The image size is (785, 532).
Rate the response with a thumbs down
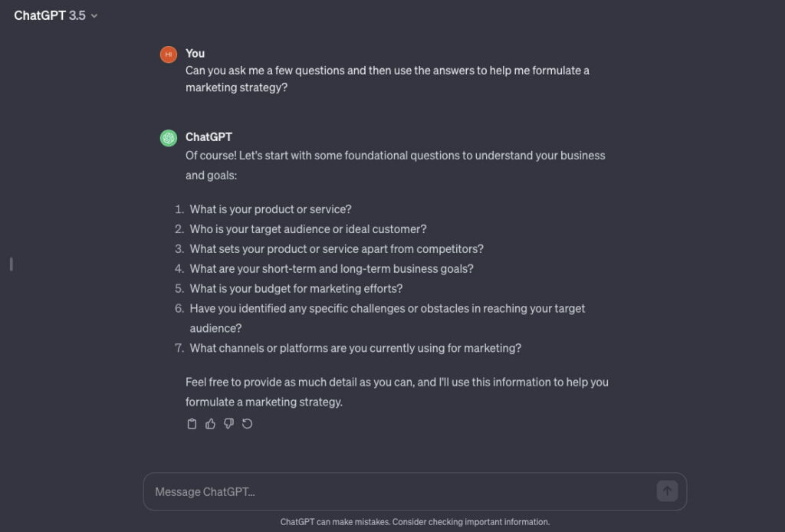point(228,423)
